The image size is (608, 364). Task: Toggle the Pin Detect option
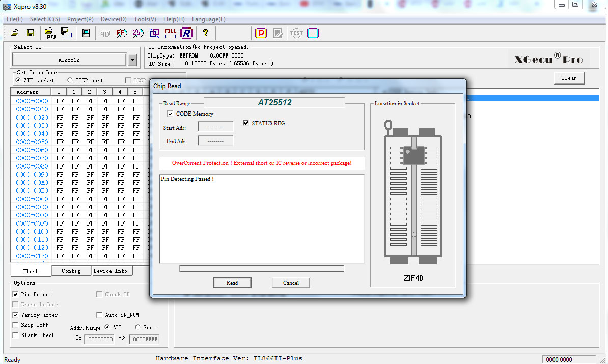coord(15,294)
